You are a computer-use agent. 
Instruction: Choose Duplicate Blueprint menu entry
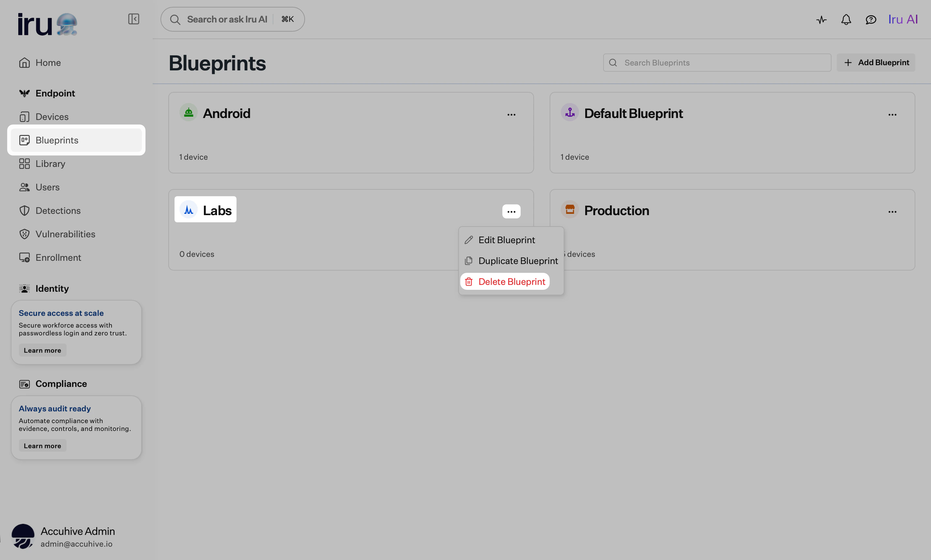(518, 261)
